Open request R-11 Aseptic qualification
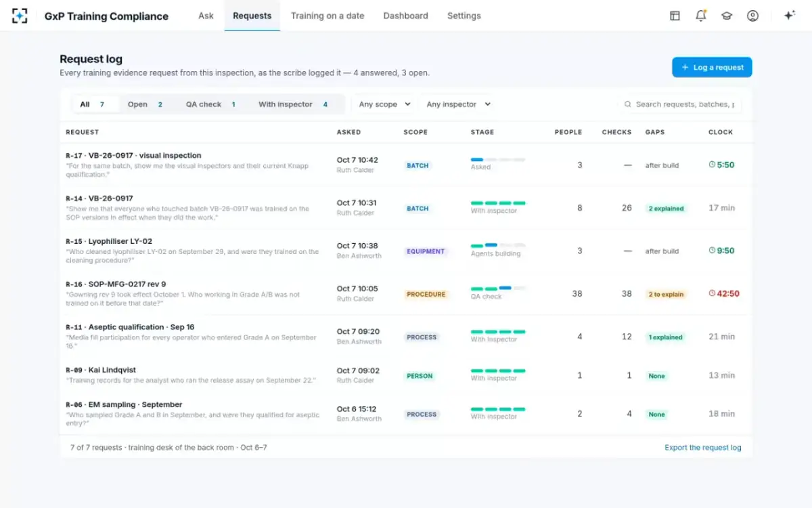 pos(130,327)
